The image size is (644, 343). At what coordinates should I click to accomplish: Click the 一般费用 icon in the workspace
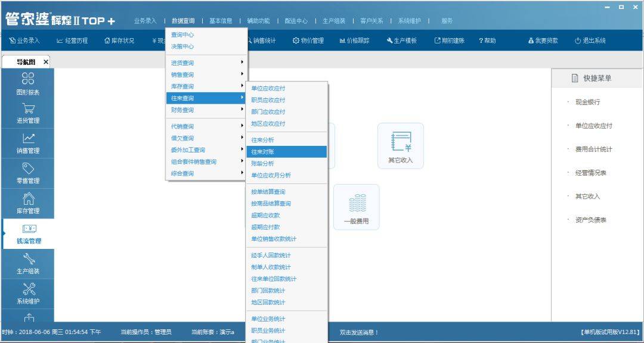click(356, 206)
